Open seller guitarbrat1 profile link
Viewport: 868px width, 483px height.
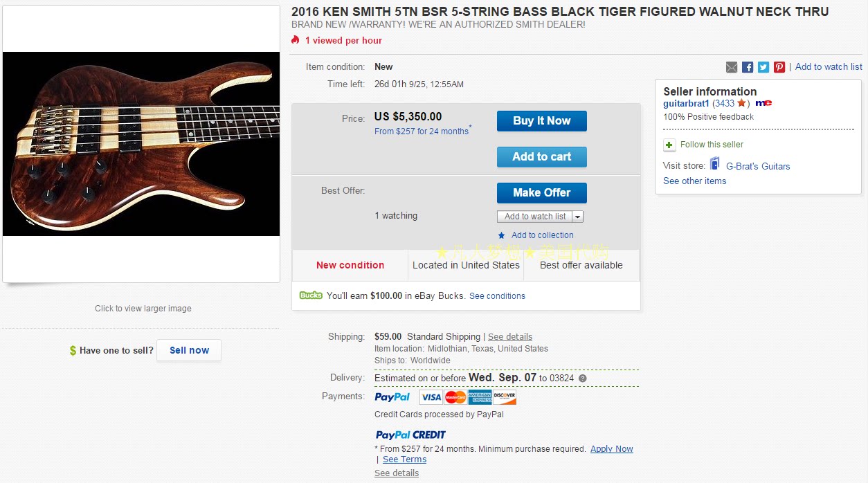[x=686, y=103]
